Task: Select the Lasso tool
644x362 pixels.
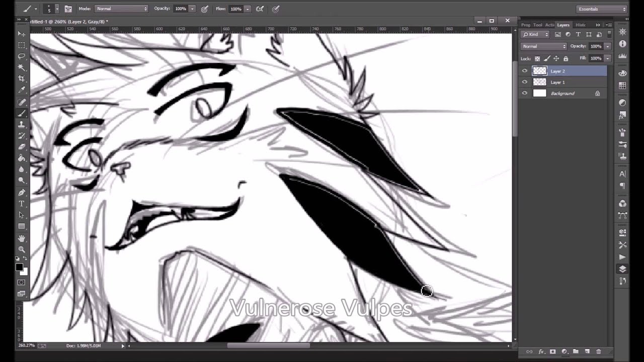Action: tap(22, 56)
